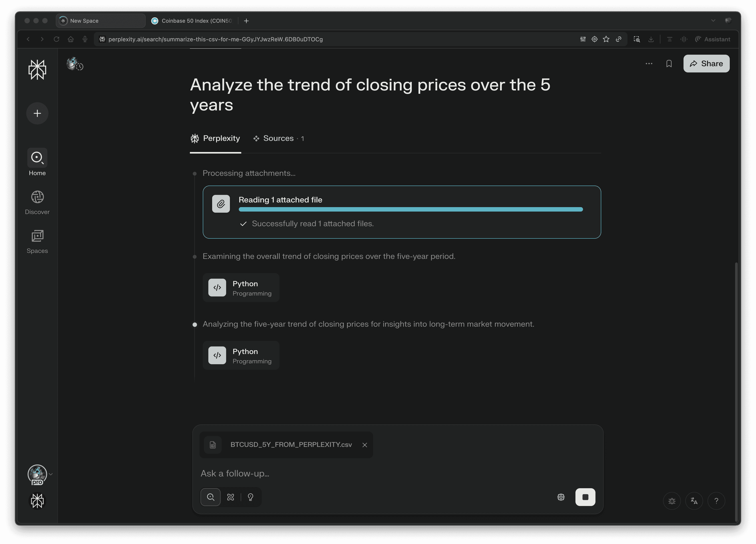
Task: Open the model selection chip icon
Action: 561,497
